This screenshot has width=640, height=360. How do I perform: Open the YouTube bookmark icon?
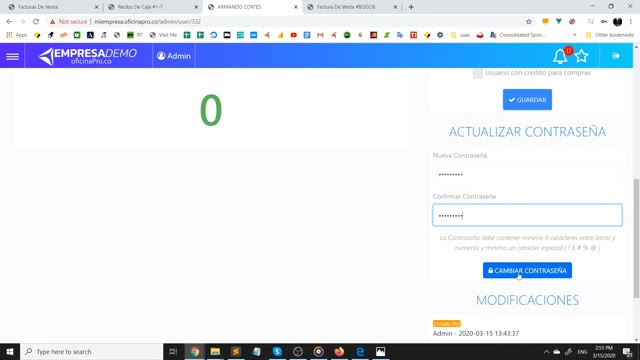pyautogui.click(x=293, y=35)
